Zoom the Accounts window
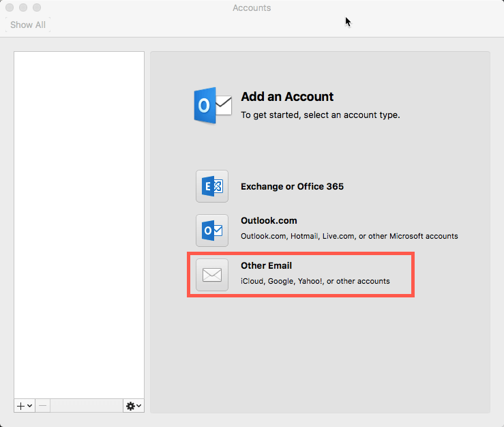This screenshot has height=427, width=504. (x=37, y=8)
